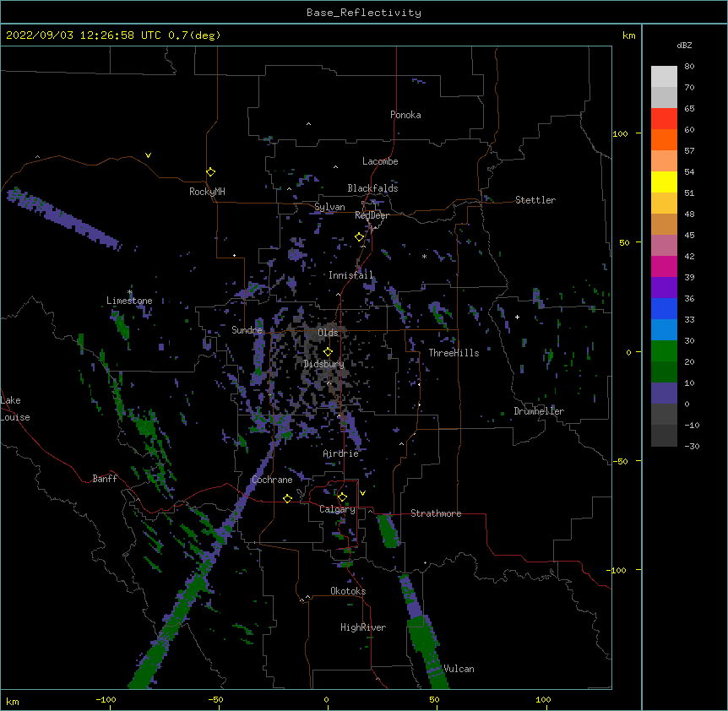Click the Stettler city label

pos(535,200)
